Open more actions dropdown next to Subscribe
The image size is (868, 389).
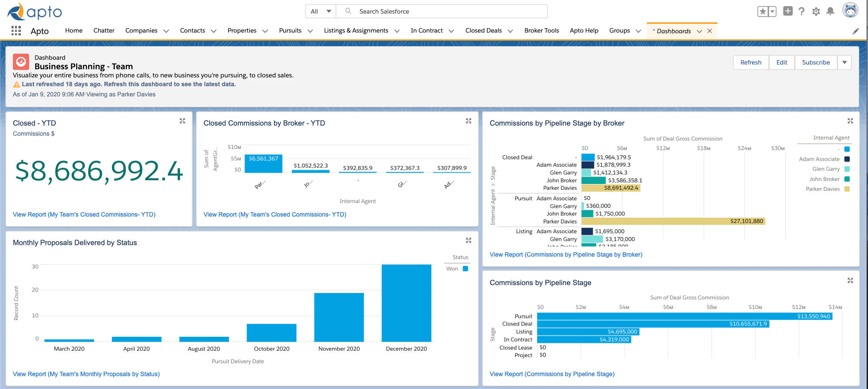point(845,62)
